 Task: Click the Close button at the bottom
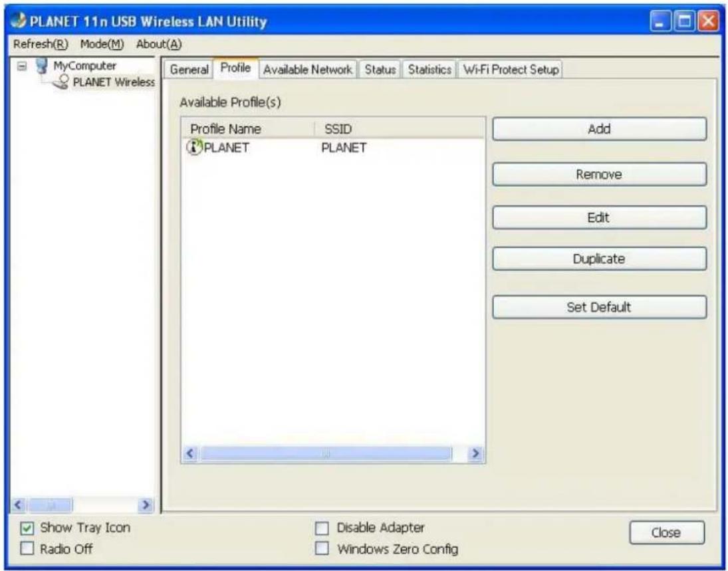tap(667, 532)
